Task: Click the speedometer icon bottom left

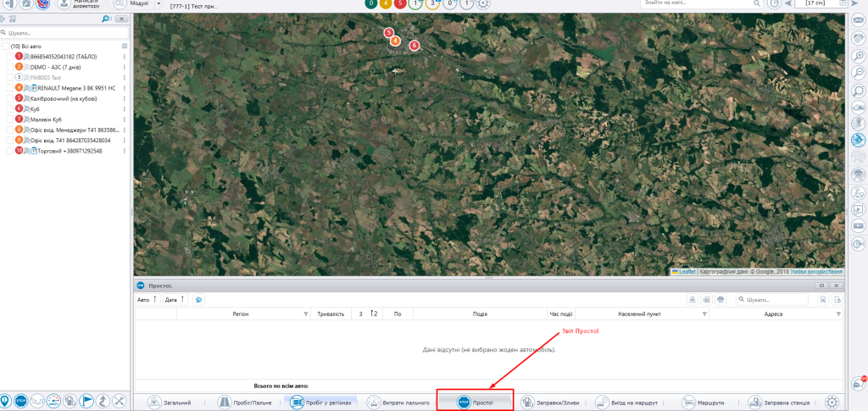Action: pyautogui.click(x=53, y=401)
